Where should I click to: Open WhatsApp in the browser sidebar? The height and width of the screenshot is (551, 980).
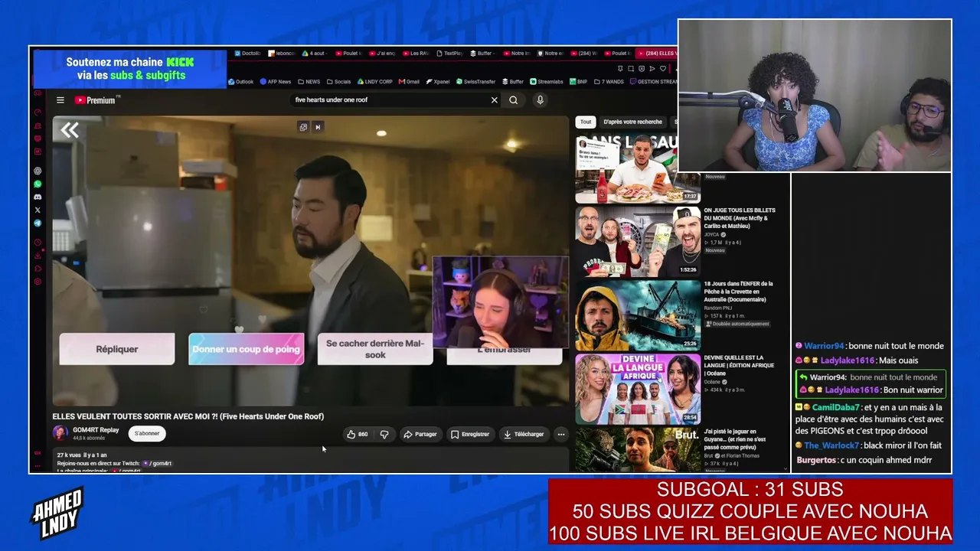[38, 184]
